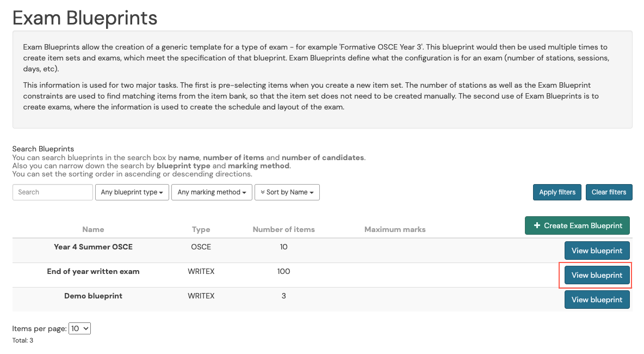Click the plus icon on Create Exam Blueprint
This screenshot has width=644, height=354.
(x=537, y=225)
